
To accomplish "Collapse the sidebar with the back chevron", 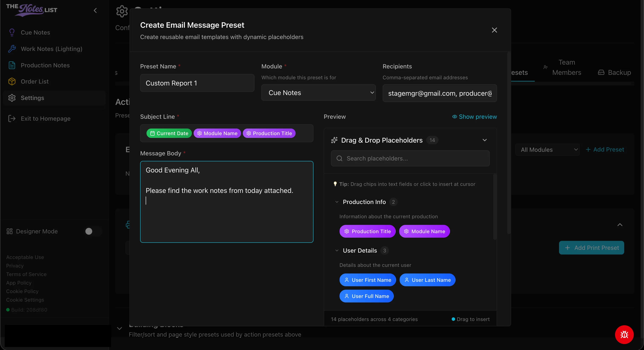I will 95,10.
